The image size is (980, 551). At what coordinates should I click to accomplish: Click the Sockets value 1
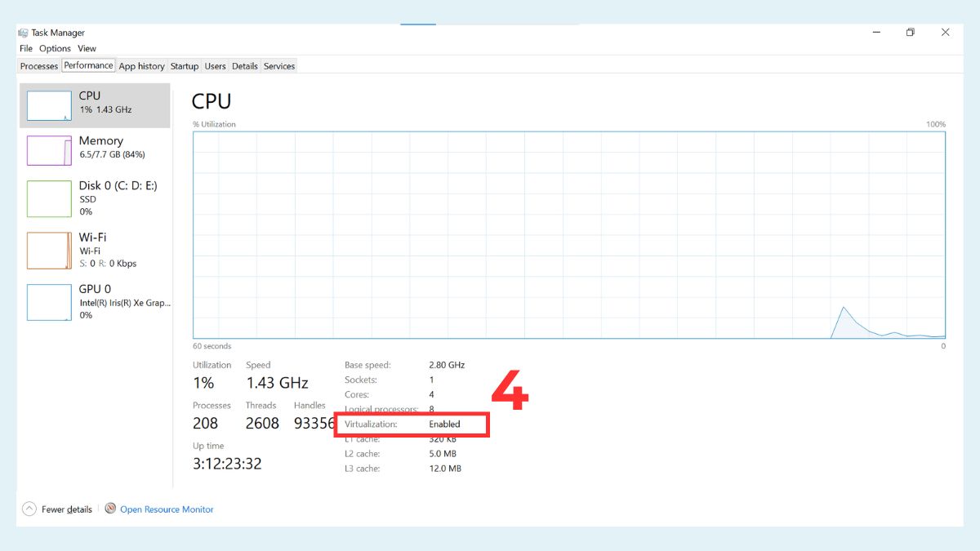click(x=431, y=380)
